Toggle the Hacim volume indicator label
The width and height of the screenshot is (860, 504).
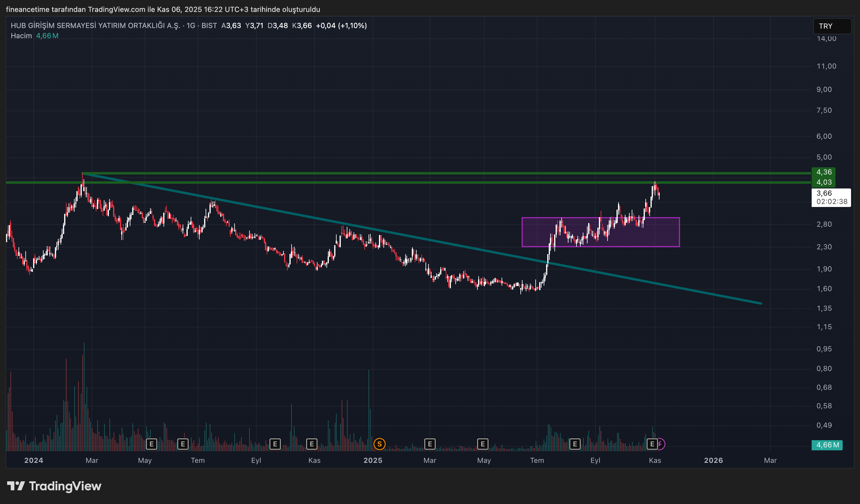tap(21, 35)
